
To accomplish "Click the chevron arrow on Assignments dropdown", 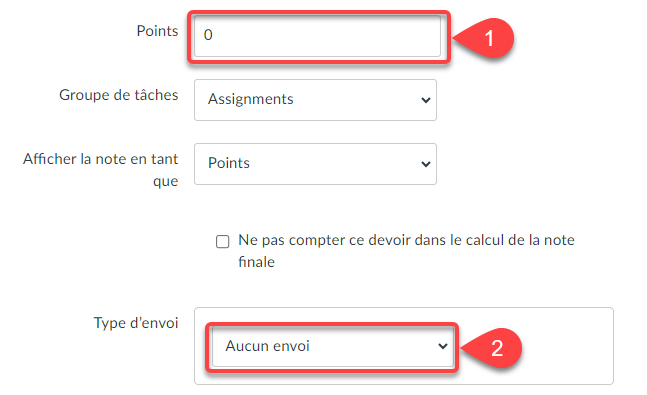I will [x=425, y=100].
